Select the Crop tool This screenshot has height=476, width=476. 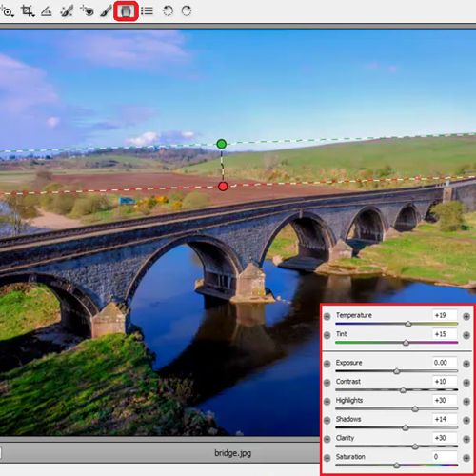click(28, 11)
